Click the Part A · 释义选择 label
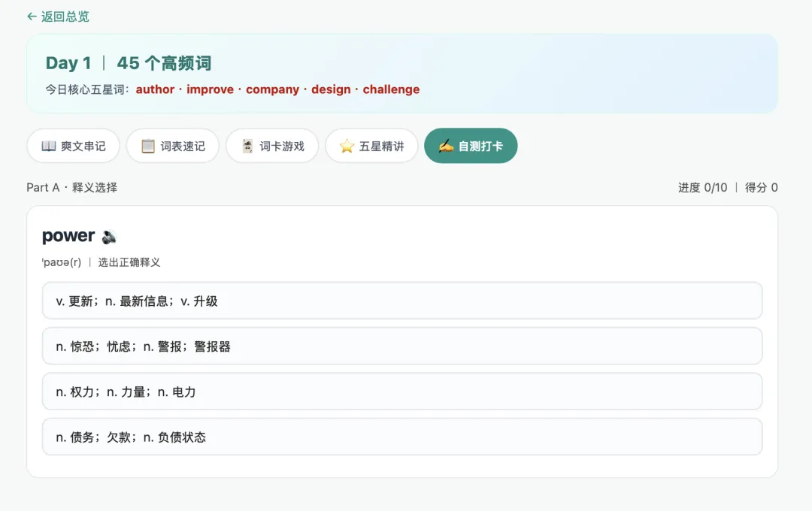This screenshot has height=511, width=812. [x=72, y=187]
